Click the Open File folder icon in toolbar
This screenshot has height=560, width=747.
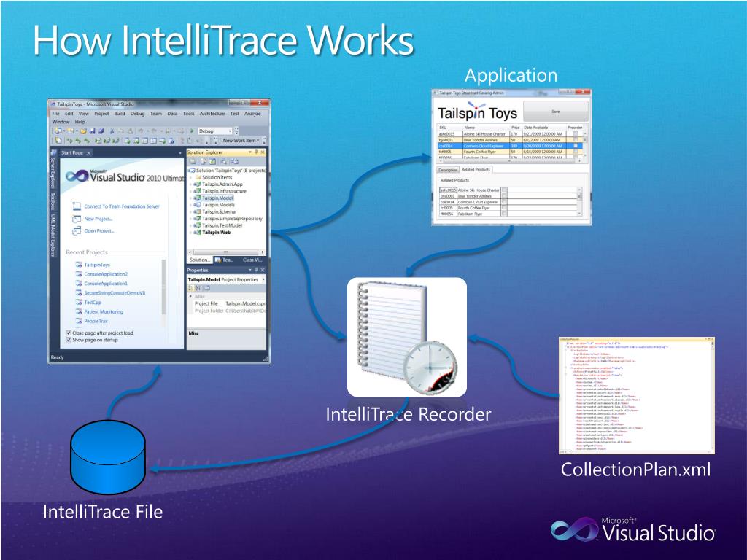point(83,131)
